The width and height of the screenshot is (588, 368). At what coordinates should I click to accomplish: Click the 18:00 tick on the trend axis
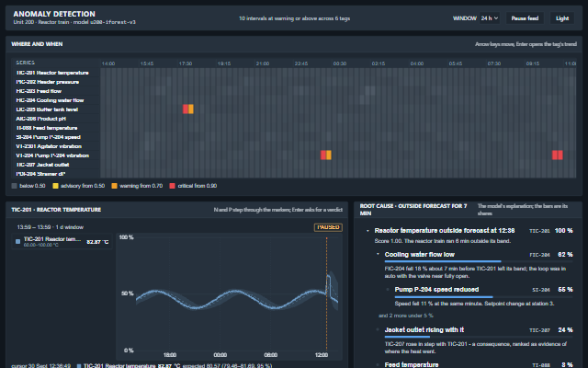170,355
